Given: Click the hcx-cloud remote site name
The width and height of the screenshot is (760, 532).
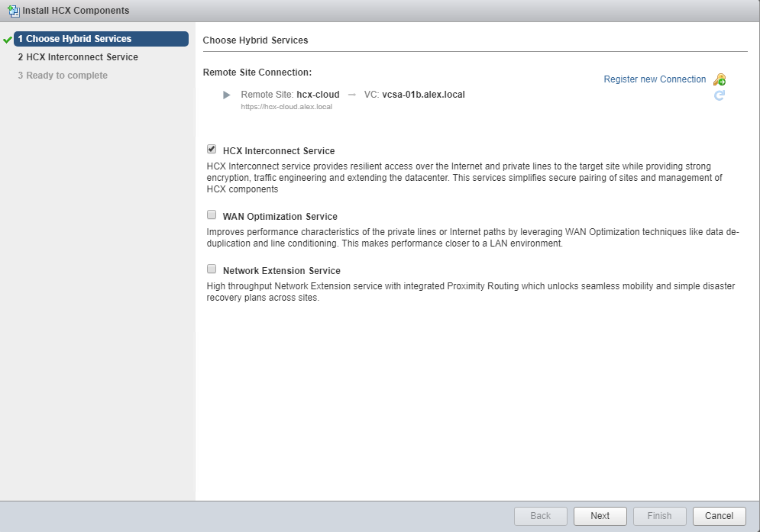Looking at the screenshot, I should pos(318,95).
